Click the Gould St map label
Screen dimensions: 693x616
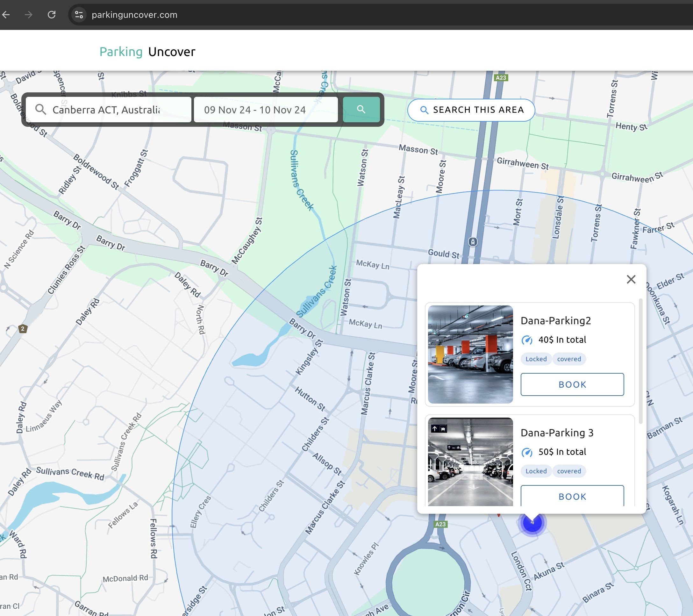[x=443, y=254]
